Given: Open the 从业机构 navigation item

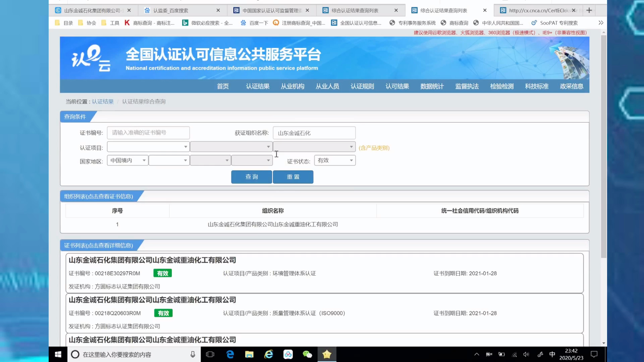Looking at the screenshot, I should point(292,86).
